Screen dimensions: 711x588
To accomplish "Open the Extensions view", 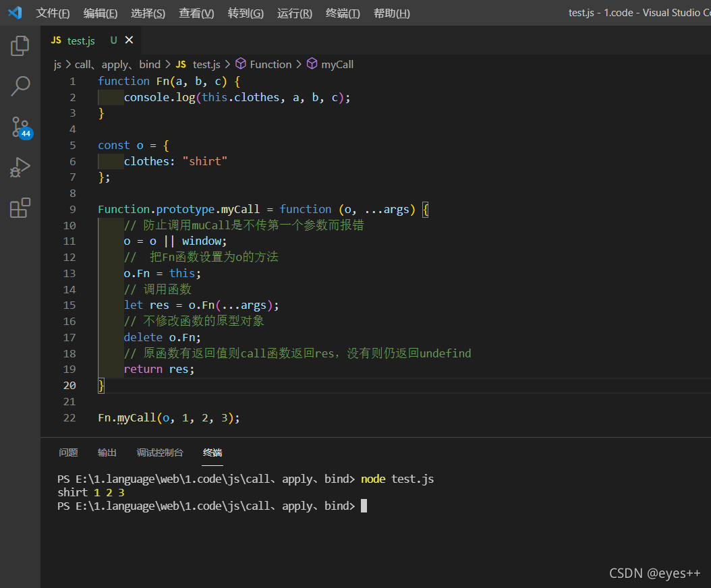I will (20, 208).
